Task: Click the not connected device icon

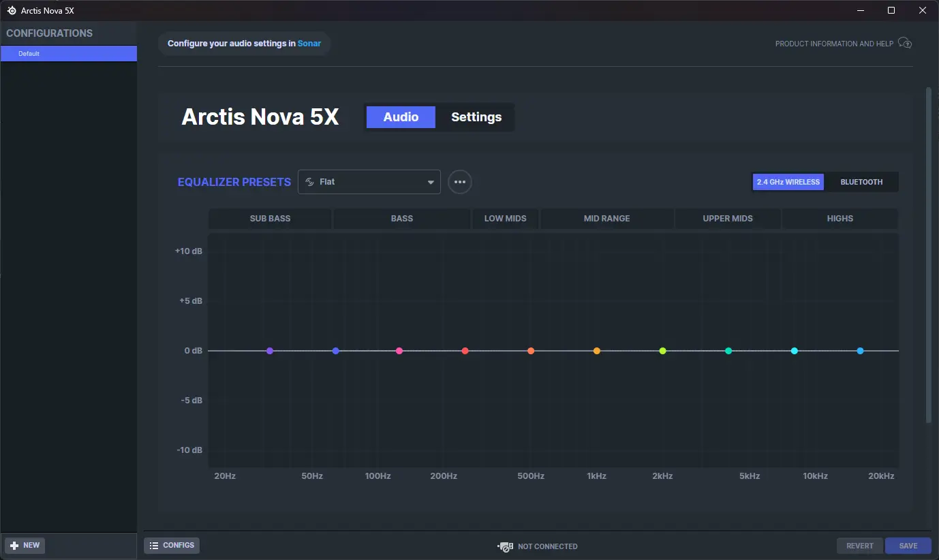Action: pyautogui.click(x=505, y=546)
